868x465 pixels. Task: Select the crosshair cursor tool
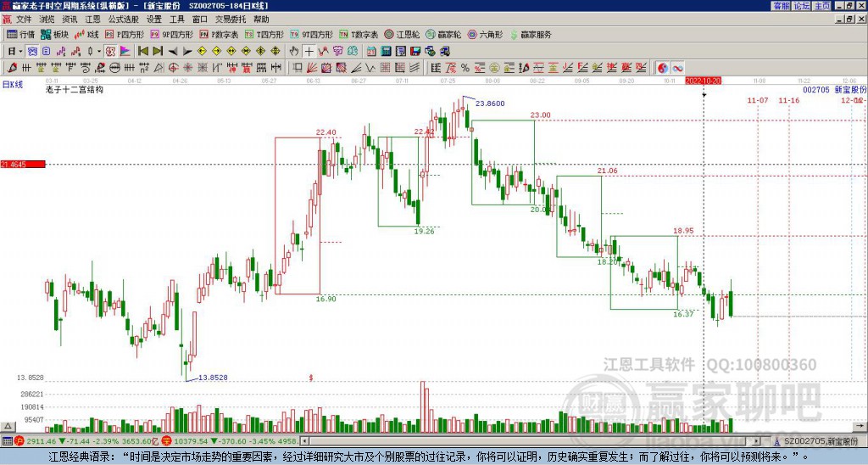[309, 51]
